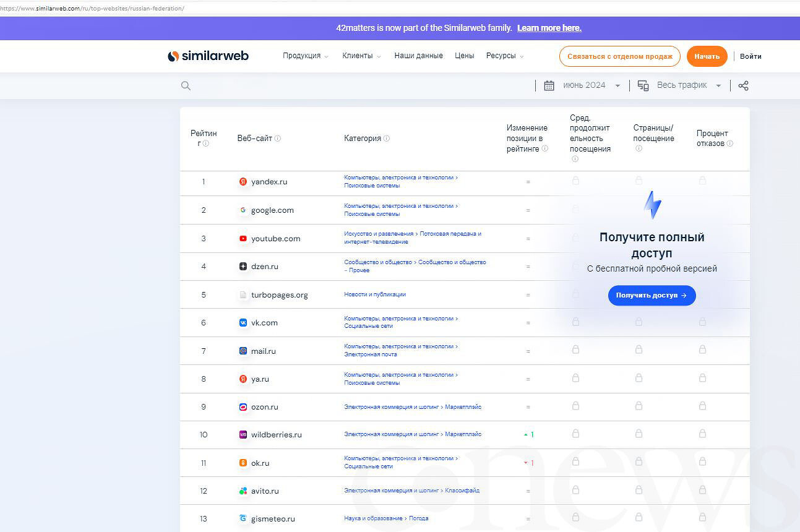Click the youtube.com favicon
The width and height of the screenshot is (800, 532).
tap(243, 239)
